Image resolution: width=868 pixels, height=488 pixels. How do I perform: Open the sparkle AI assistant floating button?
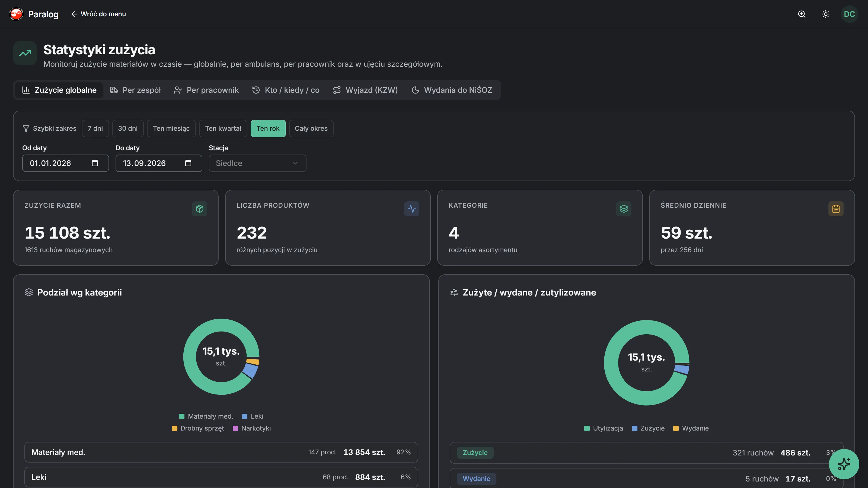tap(844, 464)
